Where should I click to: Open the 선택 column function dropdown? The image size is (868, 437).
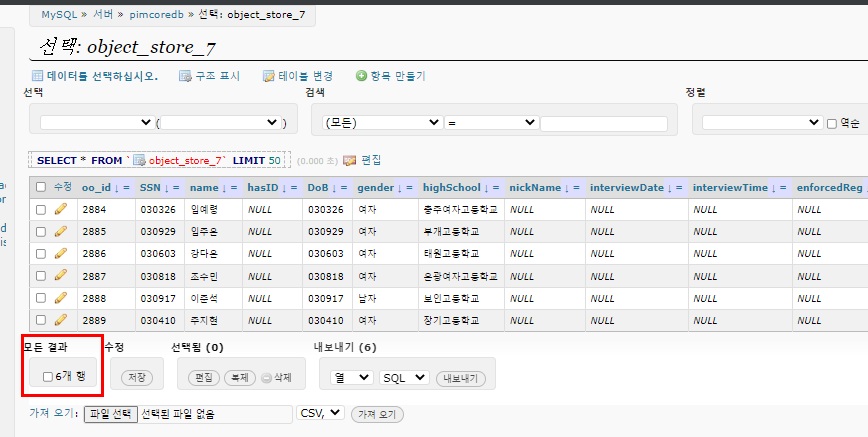pos(97,122)
